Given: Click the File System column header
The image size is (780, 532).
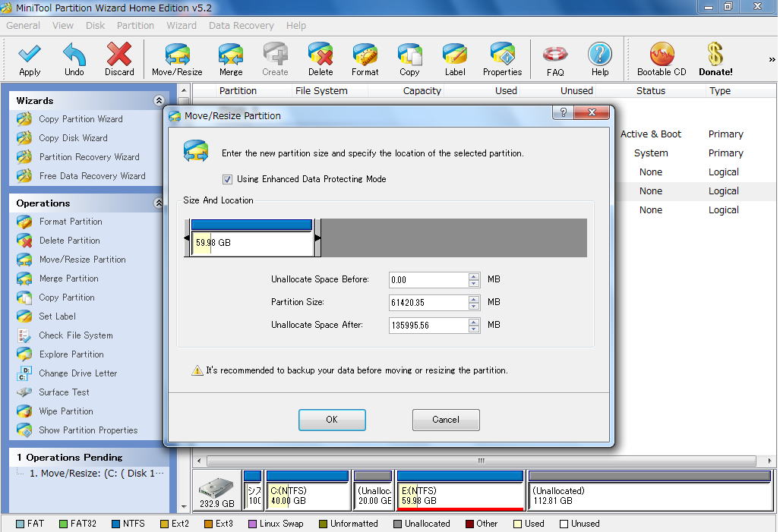Looking at the screenshot, I should point(321,90).
